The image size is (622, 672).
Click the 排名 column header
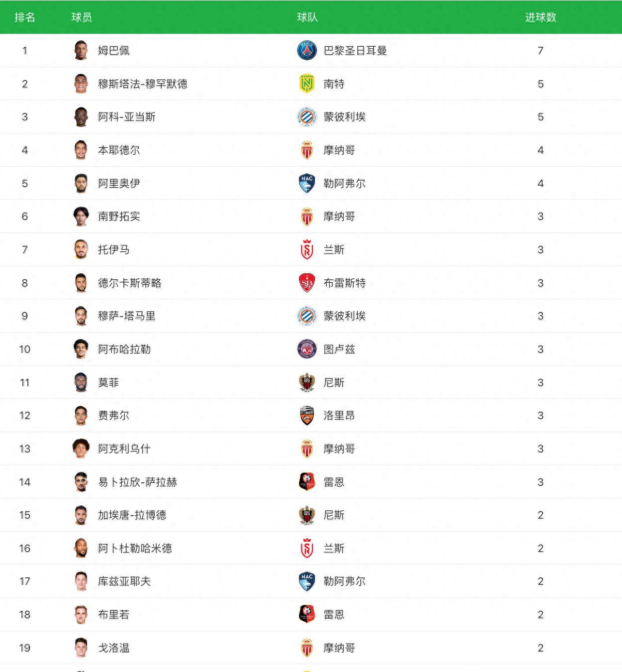coord(25,17)
